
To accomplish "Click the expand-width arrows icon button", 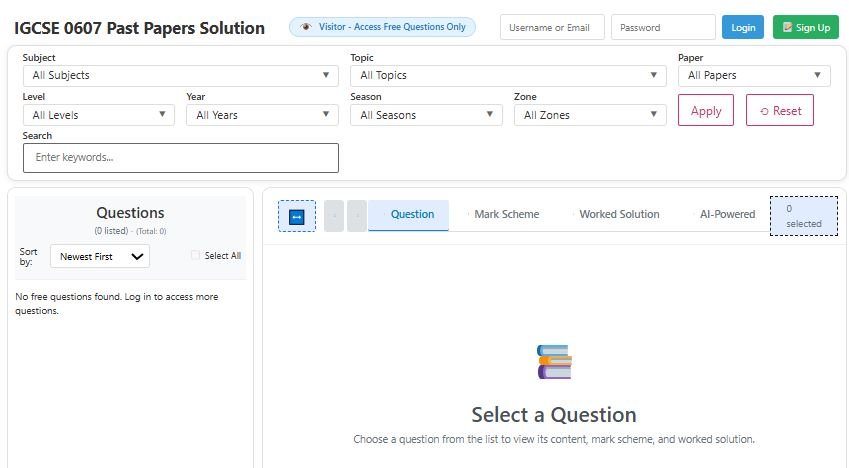I will pyautogui.click(x=296, y=216).
